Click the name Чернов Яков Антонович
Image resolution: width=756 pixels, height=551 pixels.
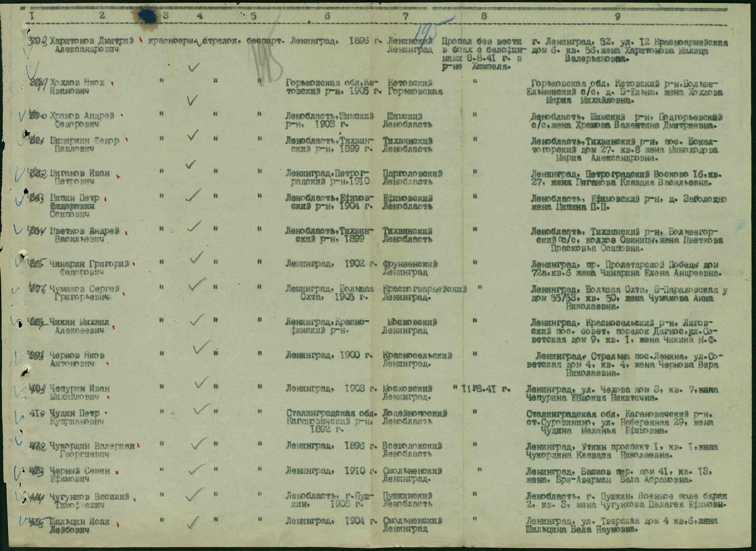point(77,359)
